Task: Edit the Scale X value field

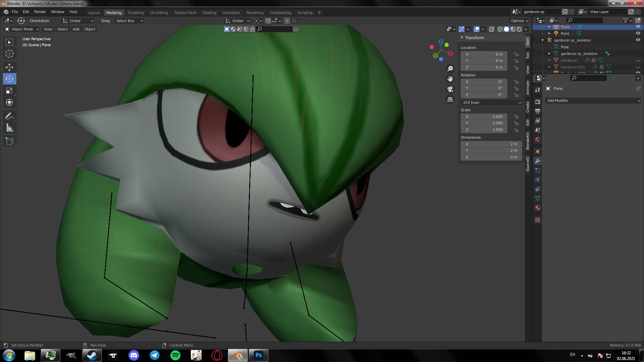Action: (x=484, y=117)
